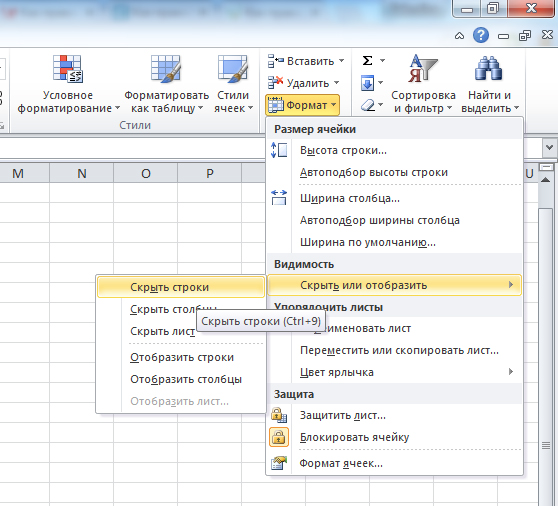The height and width of the screenshot is (506, 558).
Task: Click the AutoSum sigma icon
Action: [x=367, y=60]
